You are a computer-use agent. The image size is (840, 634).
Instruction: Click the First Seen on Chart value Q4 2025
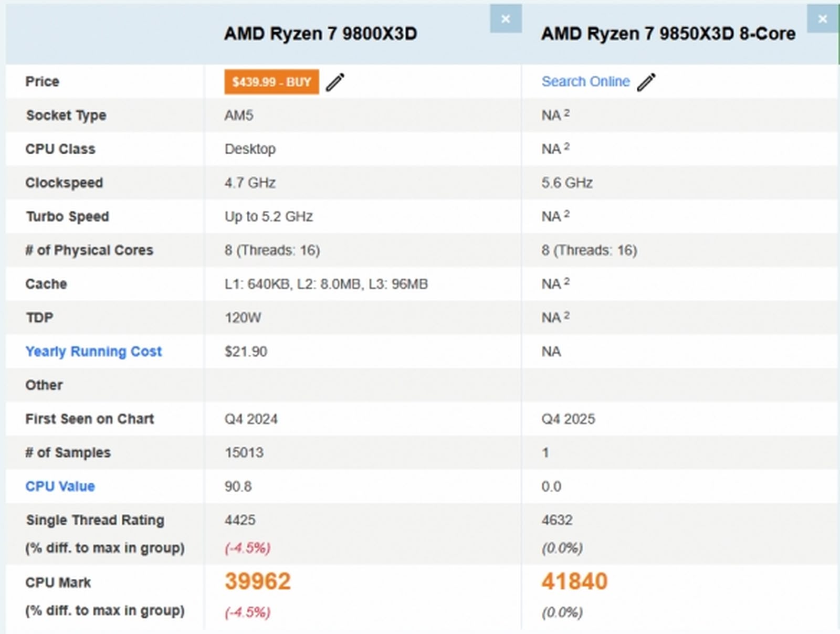pos(568,419)
